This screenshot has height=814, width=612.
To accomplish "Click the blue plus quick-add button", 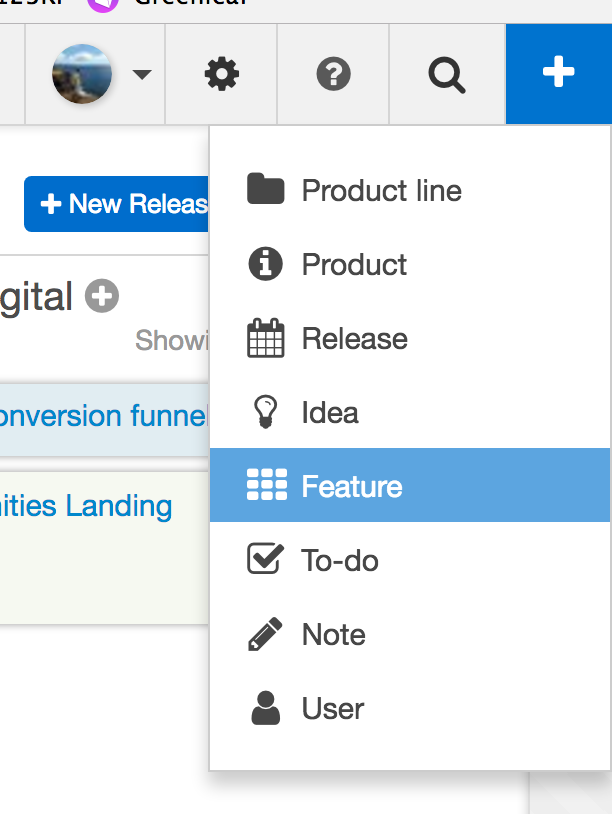I will (x=558, y=73).
